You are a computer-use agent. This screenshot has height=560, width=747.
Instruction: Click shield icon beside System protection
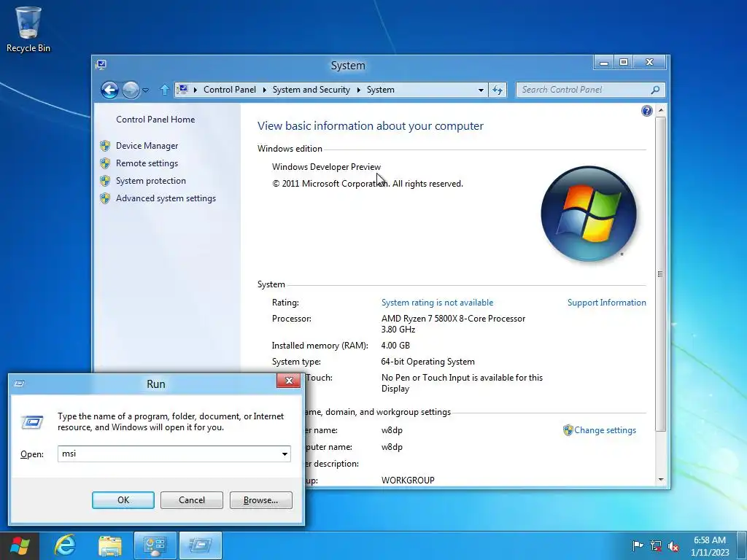point(105,181)
